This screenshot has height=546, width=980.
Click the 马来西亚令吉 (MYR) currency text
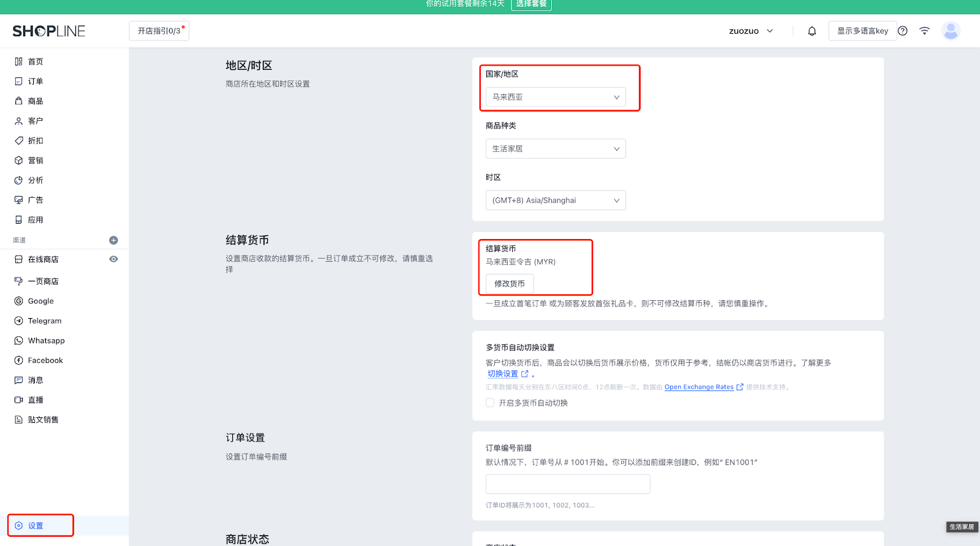coord(521,262)
